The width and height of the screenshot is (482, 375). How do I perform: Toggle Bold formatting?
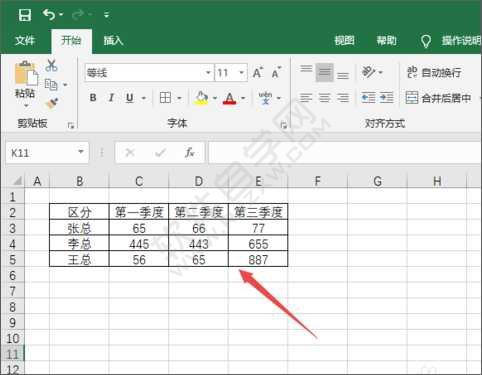pos(93,98)
